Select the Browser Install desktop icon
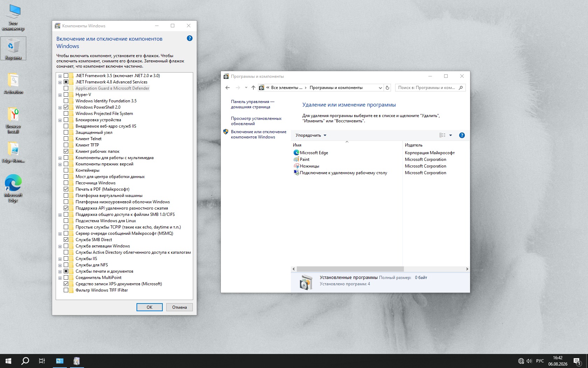This screenshot has height=368, width=588. coord(13,120)
